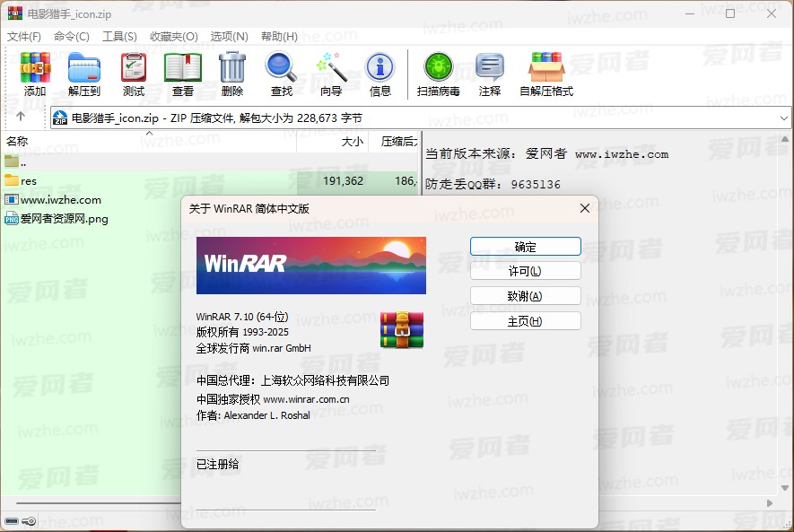The image size is (794, 532).
Task: Click the comment pane scroll up arrow
Action: click(x=785, y=139)
